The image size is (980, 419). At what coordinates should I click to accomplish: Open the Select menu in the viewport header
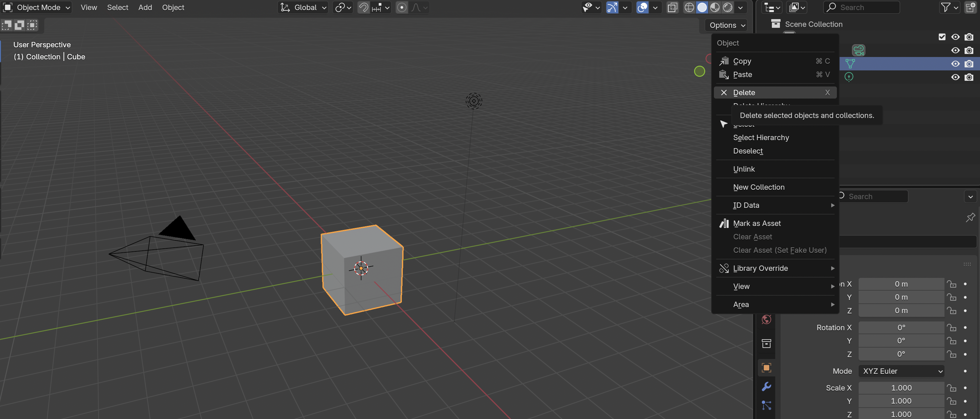point(118,7)
